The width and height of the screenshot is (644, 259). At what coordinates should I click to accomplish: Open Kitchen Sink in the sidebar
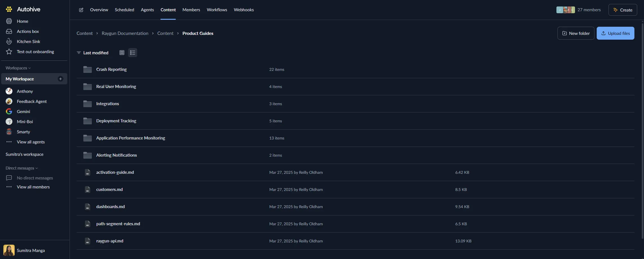point(28,41)
